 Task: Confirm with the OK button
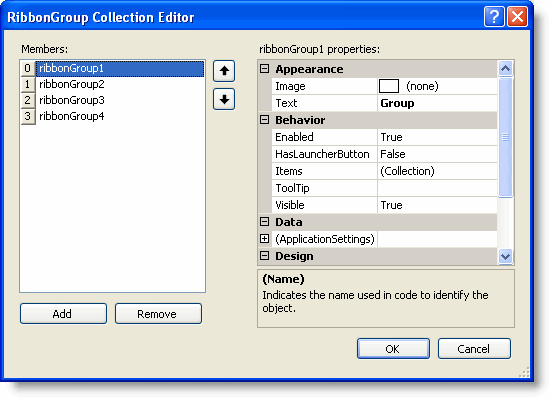click(x=393, y=349)
